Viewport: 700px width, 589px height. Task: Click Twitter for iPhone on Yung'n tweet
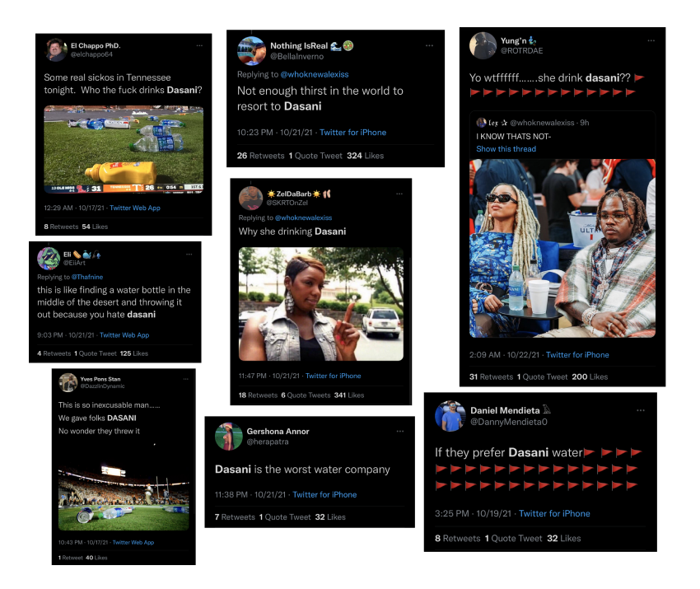point(577,354)
